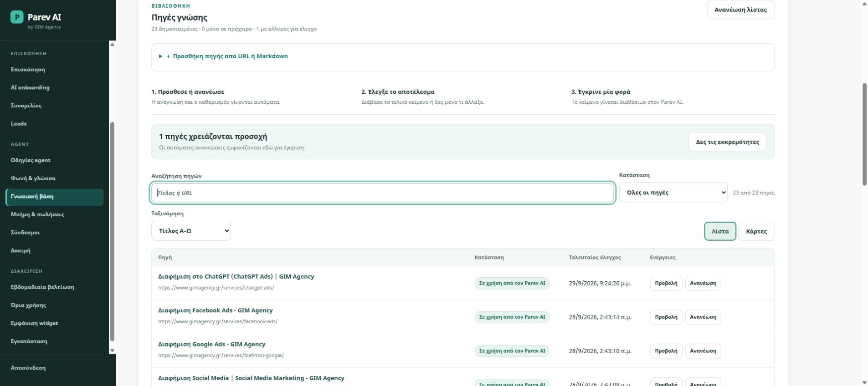The image size is (868, 386).
Task: Click the Ανανέωση λίστας button
Action: 740,10
